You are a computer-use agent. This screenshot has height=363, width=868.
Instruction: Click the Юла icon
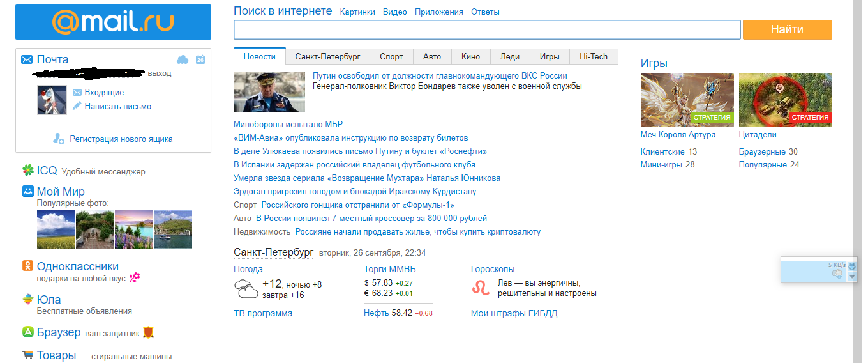coord(28,299)
